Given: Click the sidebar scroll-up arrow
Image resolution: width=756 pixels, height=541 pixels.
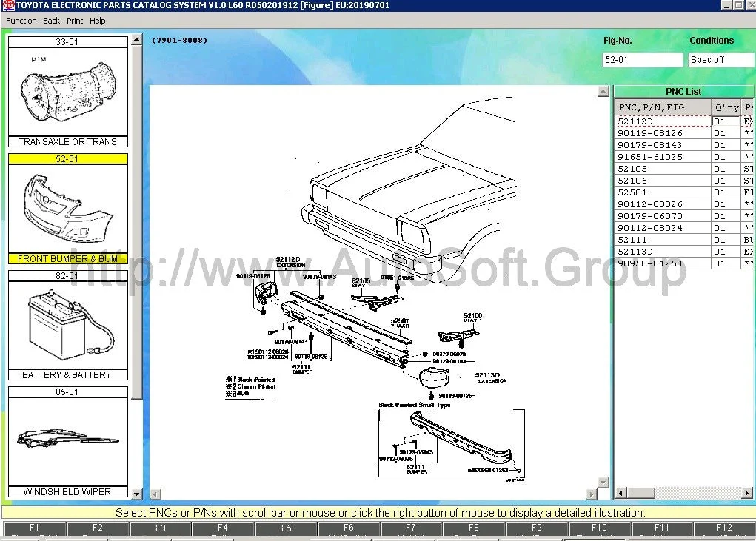Looking at the screenshot, I should click(137, 38).
